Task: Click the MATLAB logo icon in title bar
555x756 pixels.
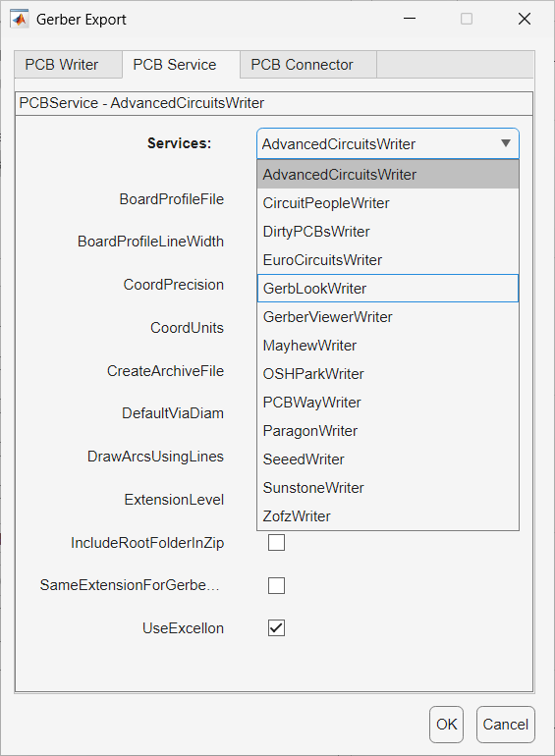Action: tap(20, 20)
